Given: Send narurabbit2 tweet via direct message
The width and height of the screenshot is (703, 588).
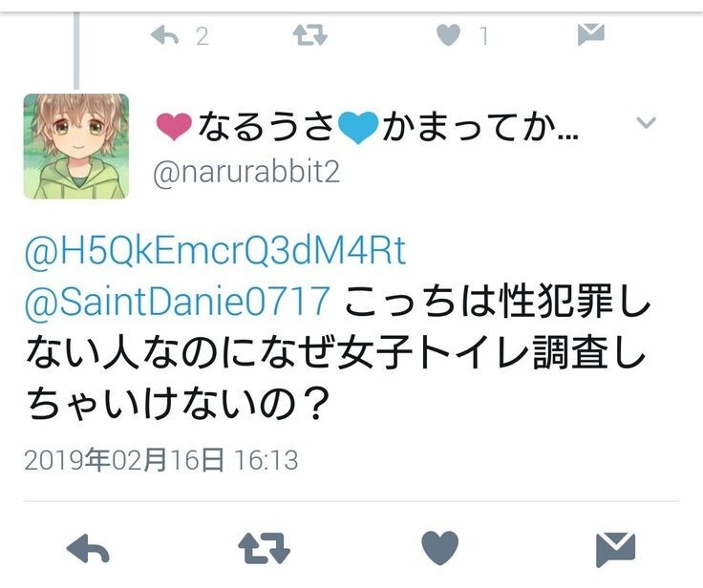Looking at the screenshot, I should 615,550.
